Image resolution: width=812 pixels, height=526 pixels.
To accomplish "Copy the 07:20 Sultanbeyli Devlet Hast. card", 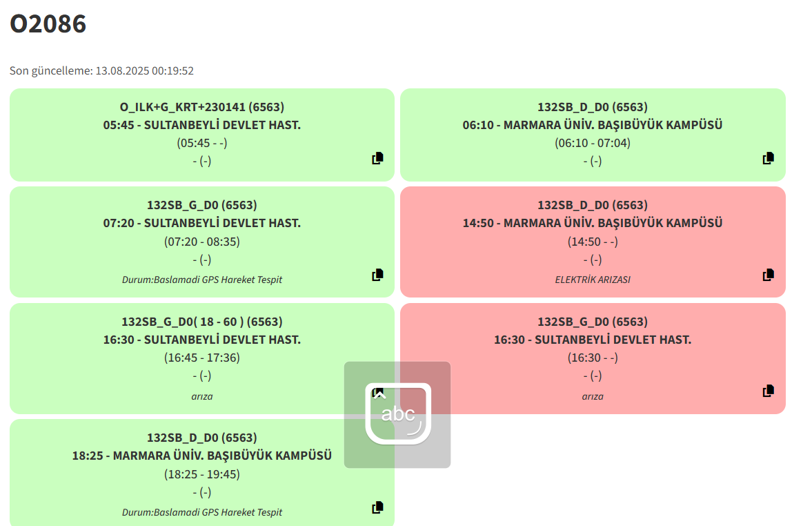I will pyautogui.click(x=377, y=275).
